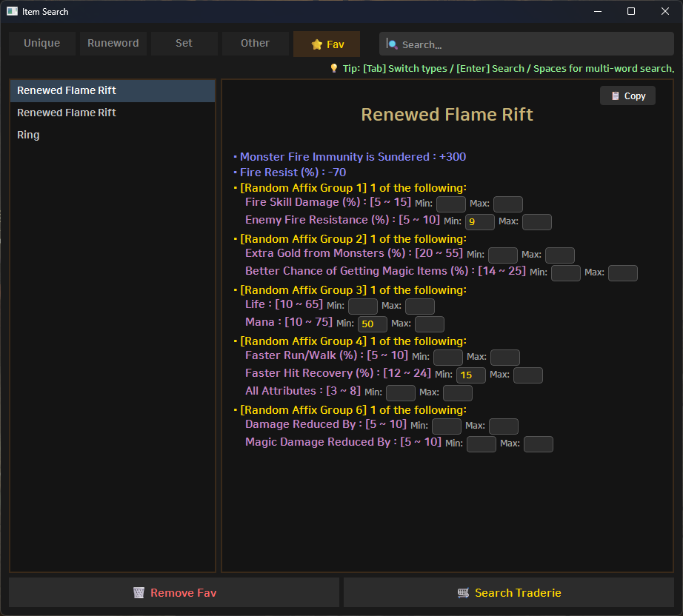This screenshot has width=683, height=616.
Task: Click the Remove Fav button
Action: [x=174, y=592]
